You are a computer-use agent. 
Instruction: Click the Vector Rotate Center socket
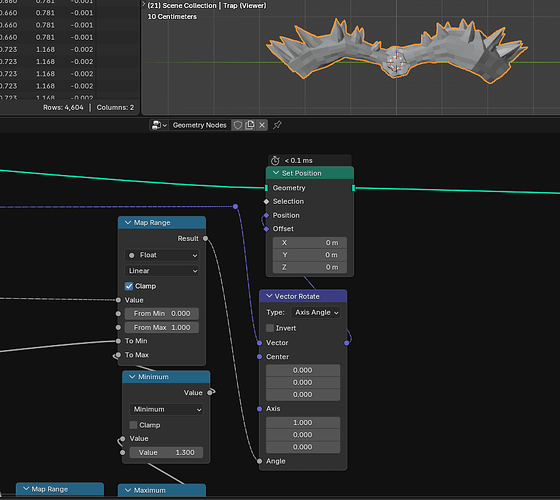point(260,357)
